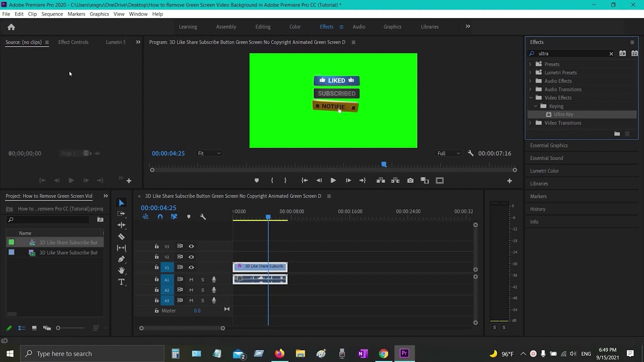Screen dimensions: 644x362
Task: Switch to the Editing workspace
Action: pos(263,27)
